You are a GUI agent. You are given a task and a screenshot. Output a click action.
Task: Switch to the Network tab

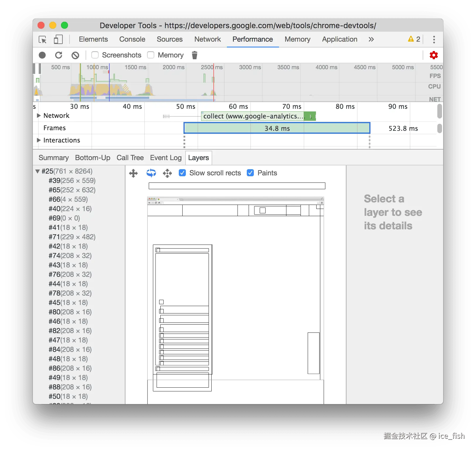pyautogui.click(x=208, y=39)
